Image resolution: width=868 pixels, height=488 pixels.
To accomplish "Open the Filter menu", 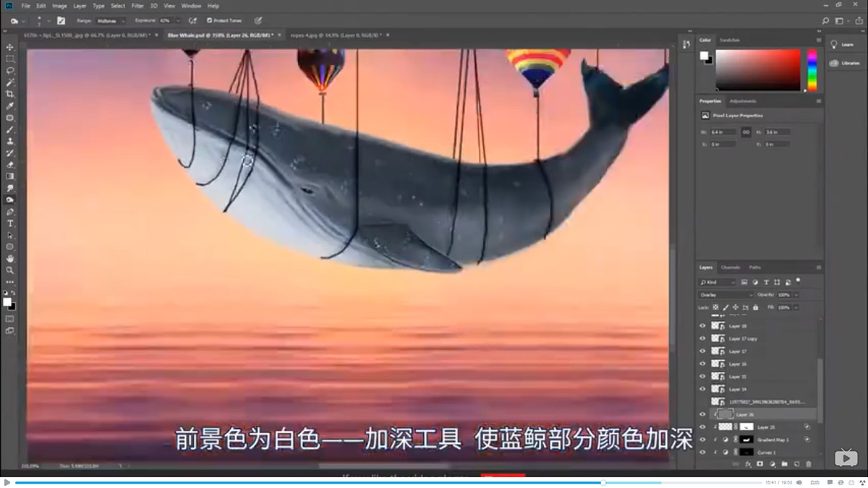I will tap(136, 5).
